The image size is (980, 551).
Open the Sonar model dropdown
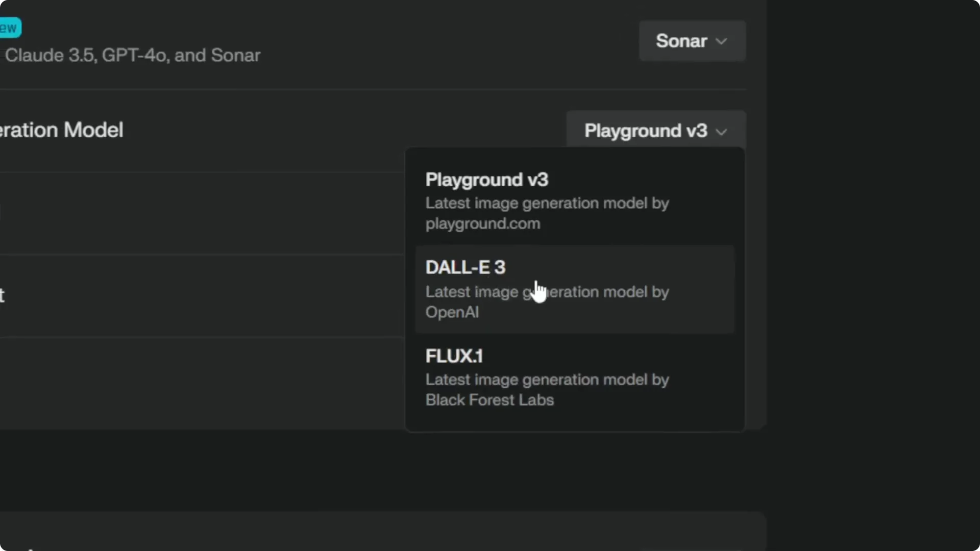click(692, 41)
